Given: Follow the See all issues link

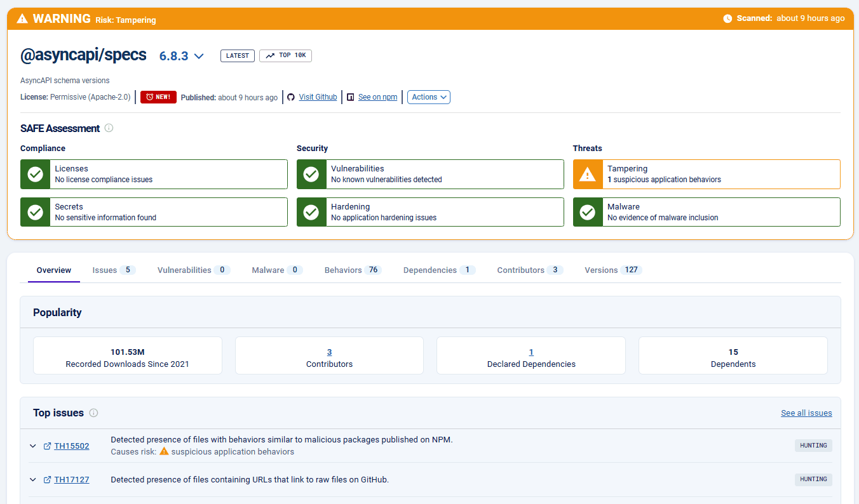Looking at the screenshot, I should (x=806, y=413).
